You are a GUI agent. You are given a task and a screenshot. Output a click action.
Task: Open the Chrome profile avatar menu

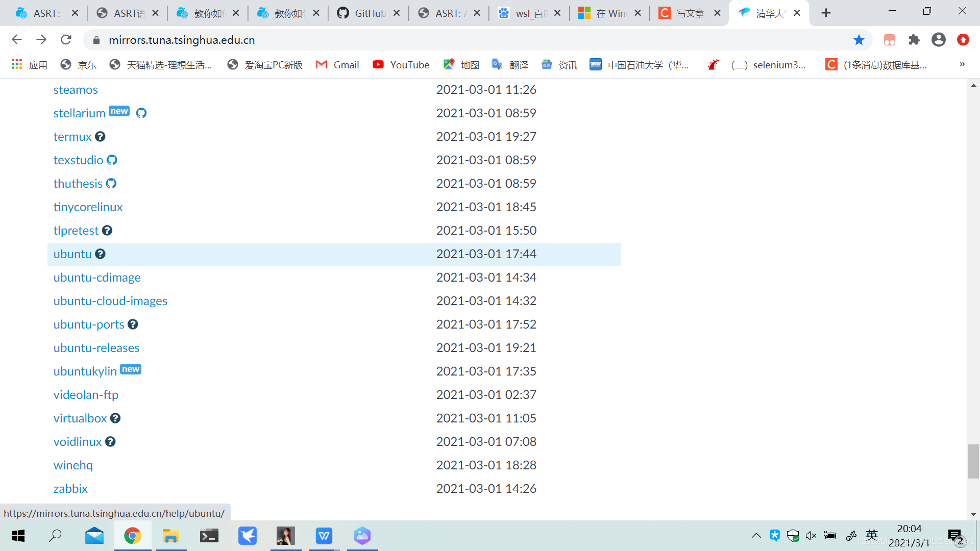939,40
